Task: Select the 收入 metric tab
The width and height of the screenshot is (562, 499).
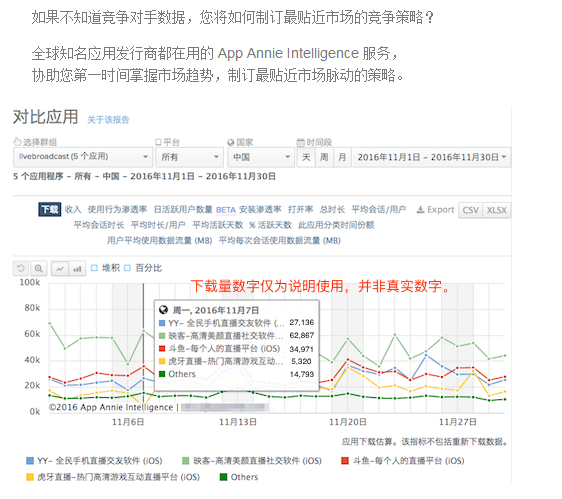Action: [x=73, y=209]
